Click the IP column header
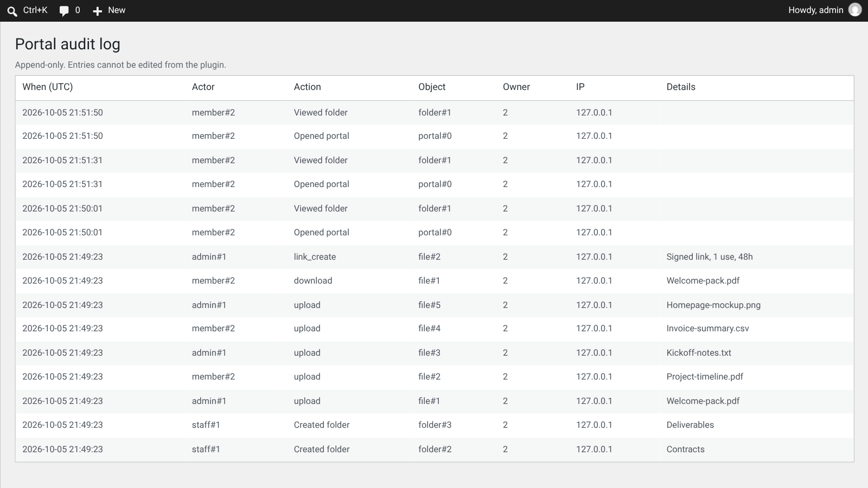 (x=580, y=87)
